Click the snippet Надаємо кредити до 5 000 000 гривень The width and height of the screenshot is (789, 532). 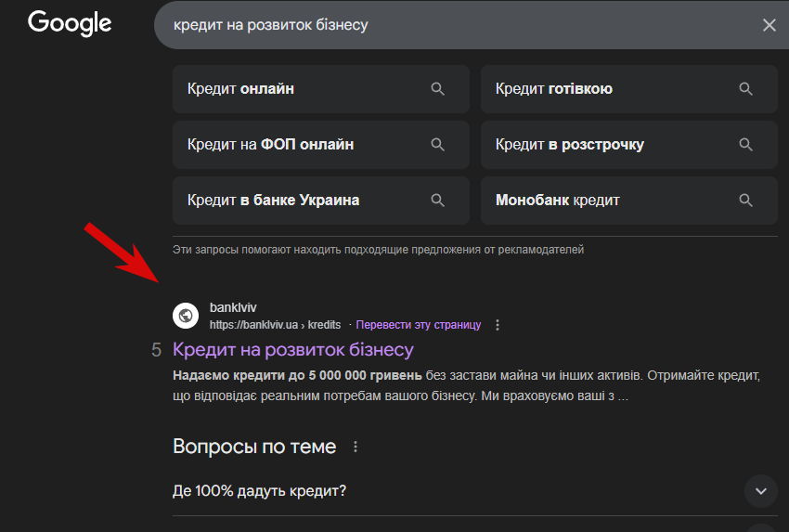[x=297, y=375]
